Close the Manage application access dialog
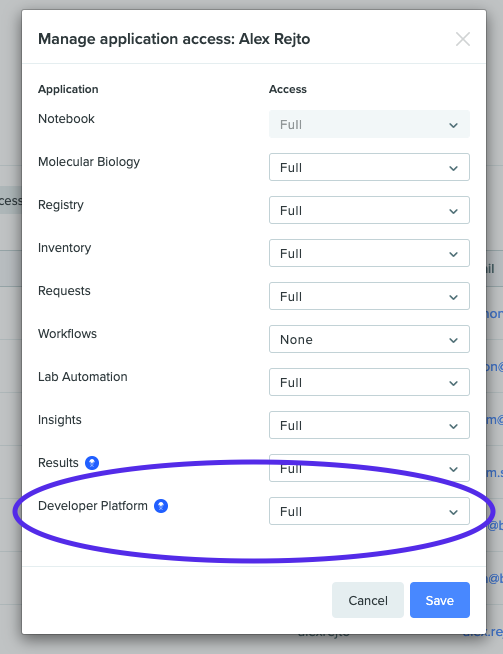 point(463,39)
